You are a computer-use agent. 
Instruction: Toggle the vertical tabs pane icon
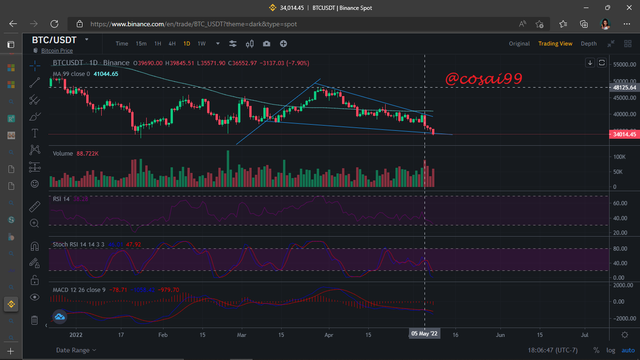(x=11, y=44)
